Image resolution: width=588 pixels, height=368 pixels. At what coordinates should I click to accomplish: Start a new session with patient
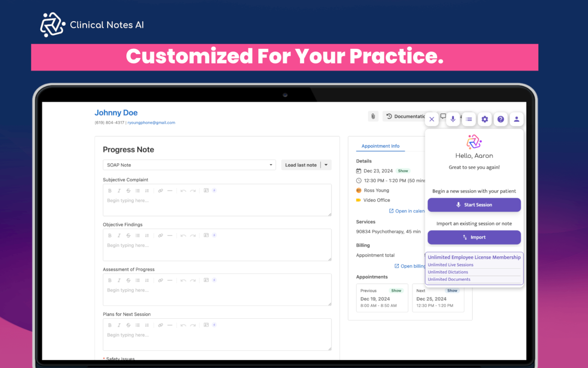click(474, 205)
